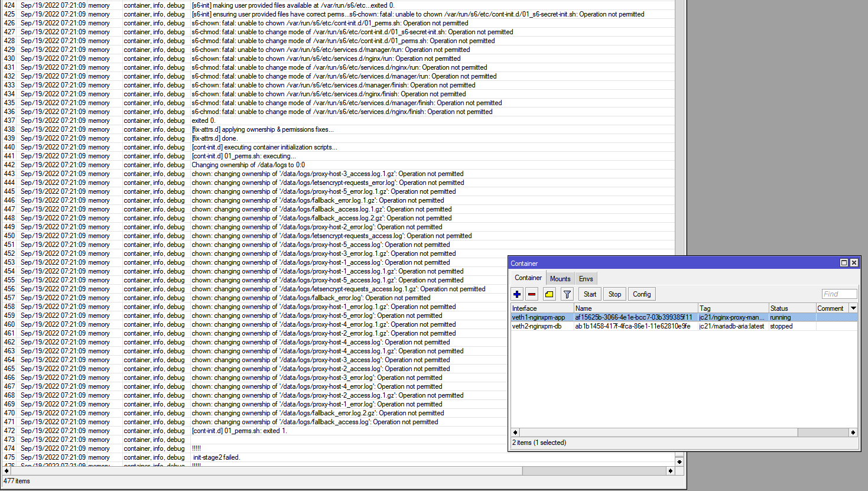868x491 pixels.
Task: Click the jc21/mariadb-aria:latest tag cell
Action: point(733,326)
